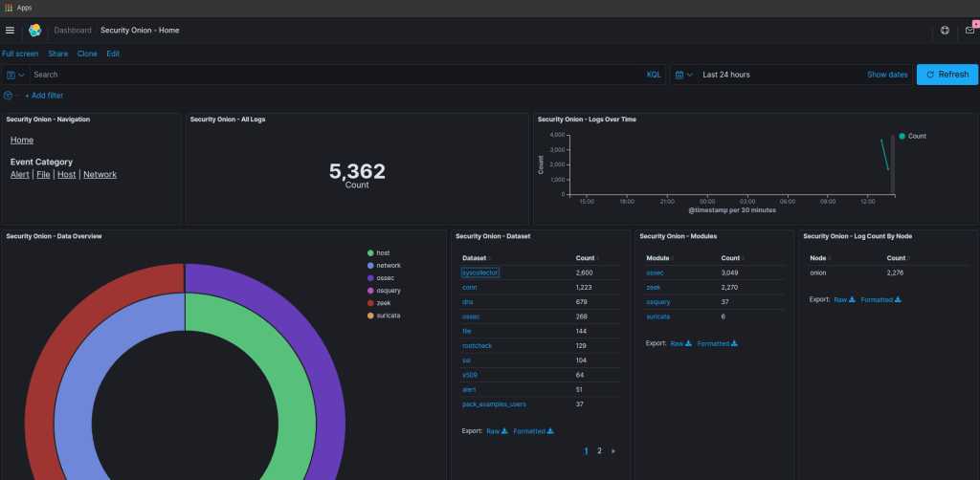Click the filter options icon beside Add filter
Screen dimensions: 980x480
(x=9, y=96)
